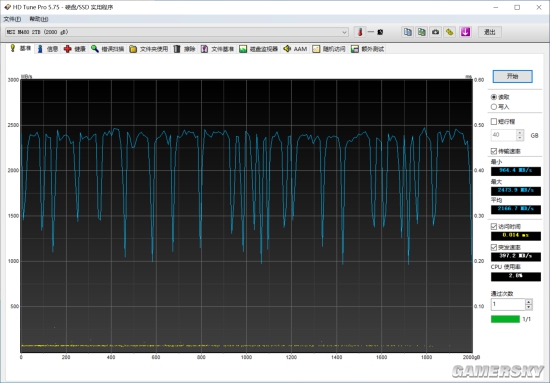The image size is (550, 383).
Task: Click the thermometer temperature icon
Action: 360,32
